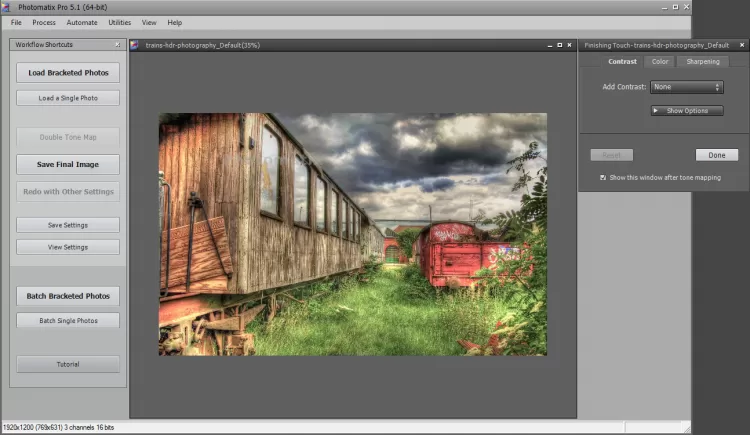Close the Finishing Touch panel

point(742,45)
